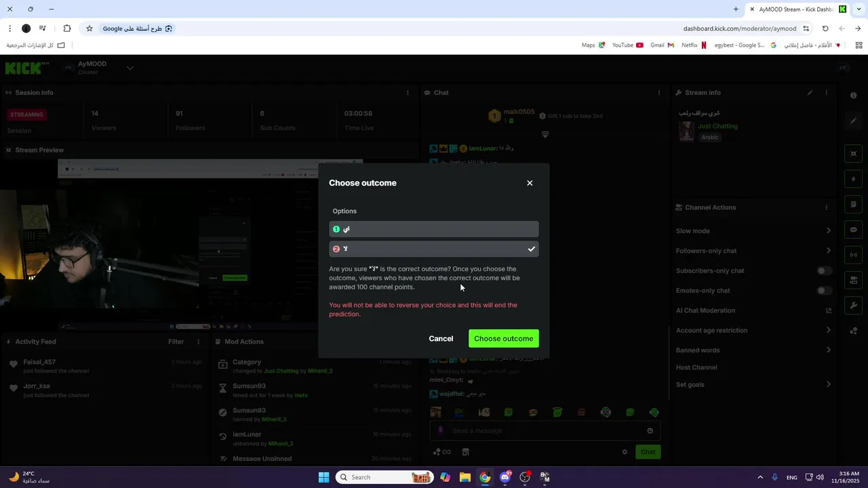Click the pinned gift leaderboard collapse icon
Image resolution: width=868 pixels, height=488 pixels.
tap(545, 134)
